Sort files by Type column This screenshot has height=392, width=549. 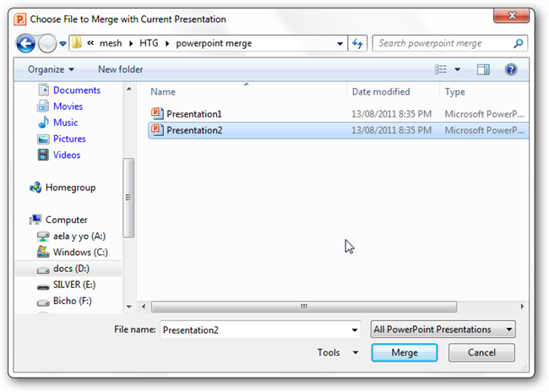tap(454, 92)
